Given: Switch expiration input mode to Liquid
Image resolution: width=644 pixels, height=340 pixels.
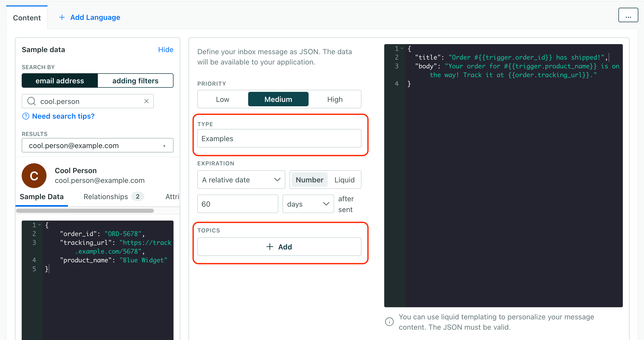Looking at the screenshot, I should point(344,180).
